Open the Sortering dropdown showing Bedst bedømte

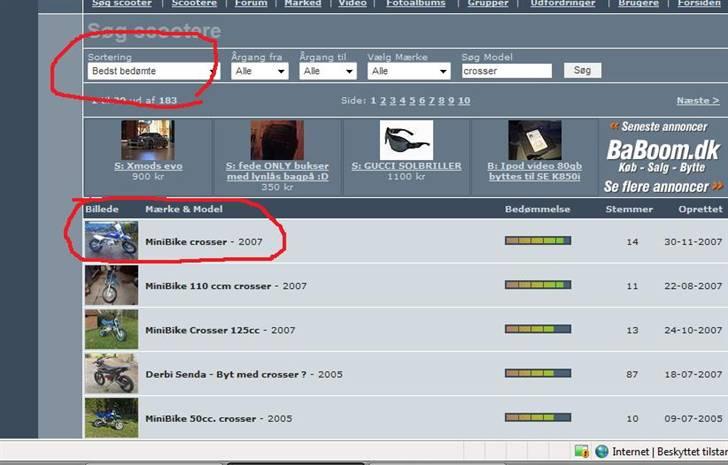152,72
